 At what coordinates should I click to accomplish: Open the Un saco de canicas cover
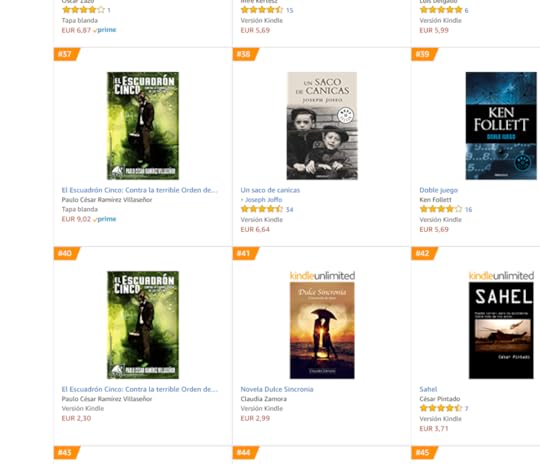(322, 126)
